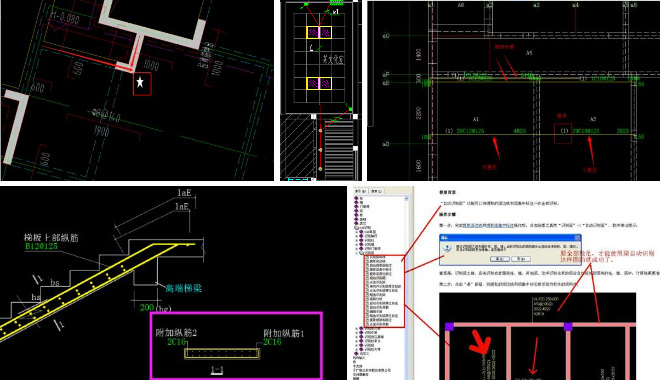The width and height of the screenshot is (660, 380).
Task: Close the blue-titled confirmation dialog
Action: (577, 238)
